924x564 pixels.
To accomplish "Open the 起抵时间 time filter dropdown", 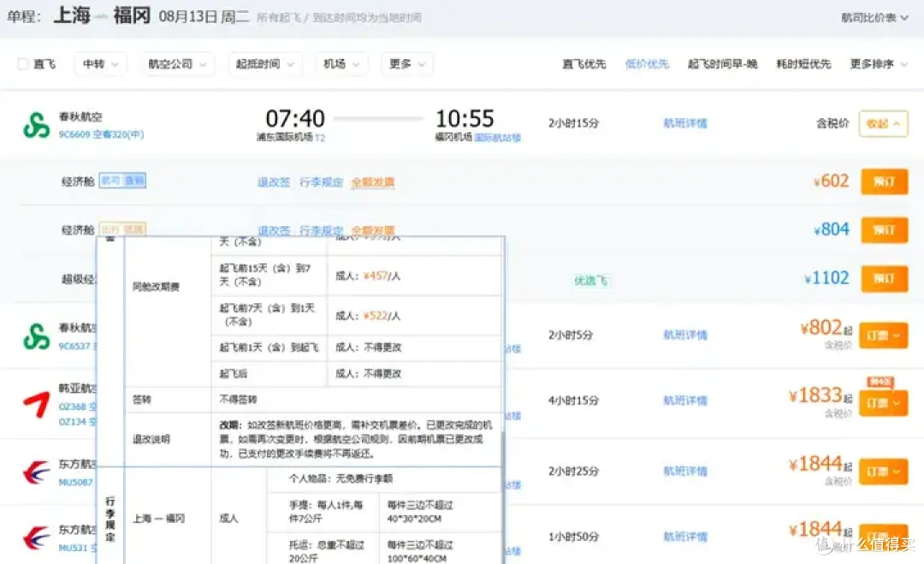I will [264, 63].
